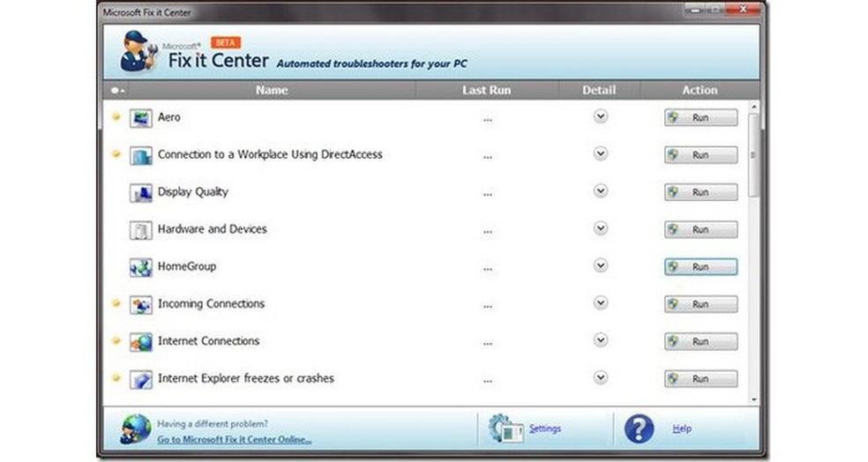868x462 pixels.
Task: Click the orange BETA badge
Action: [225, 42]
